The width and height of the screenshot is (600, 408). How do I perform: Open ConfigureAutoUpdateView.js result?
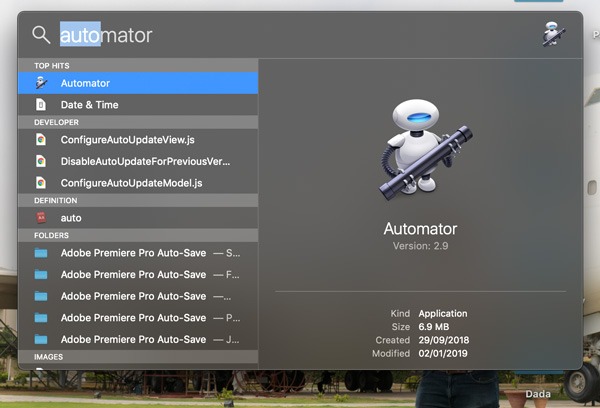[138, 140]
